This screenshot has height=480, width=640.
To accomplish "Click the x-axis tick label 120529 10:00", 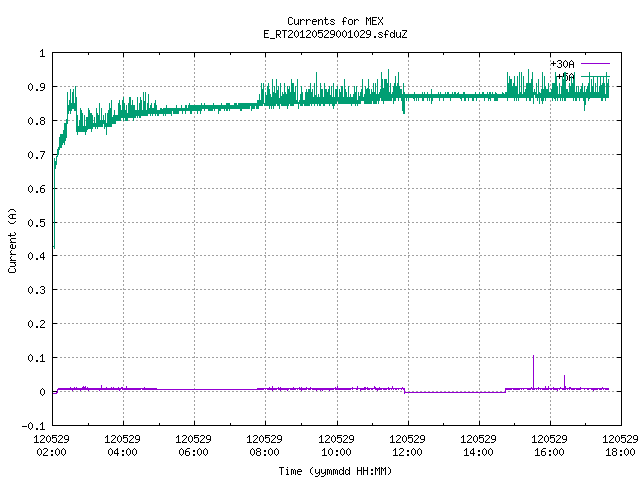I will pos(336,445).
